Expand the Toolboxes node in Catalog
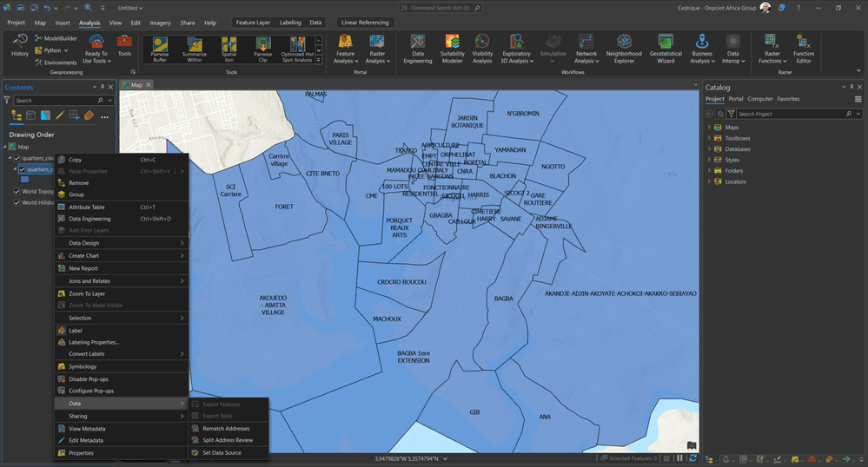The image size is (868, 467). point(709,138)
